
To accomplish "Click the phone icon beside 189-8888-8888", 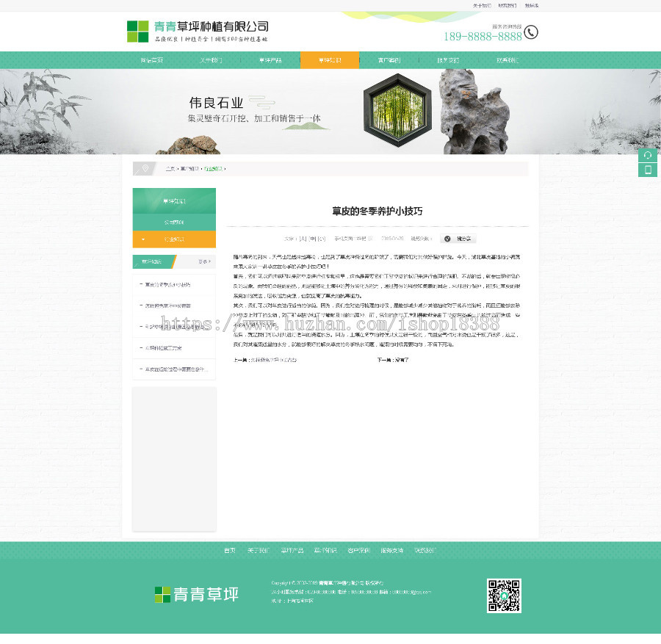I will tap(530, 32).
